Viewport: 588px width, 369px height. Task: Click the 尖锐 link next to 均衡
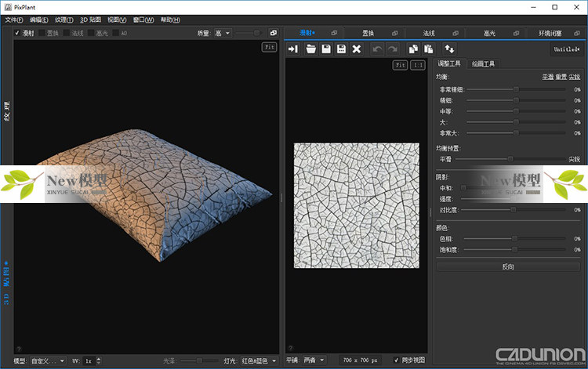click(574, 77)
